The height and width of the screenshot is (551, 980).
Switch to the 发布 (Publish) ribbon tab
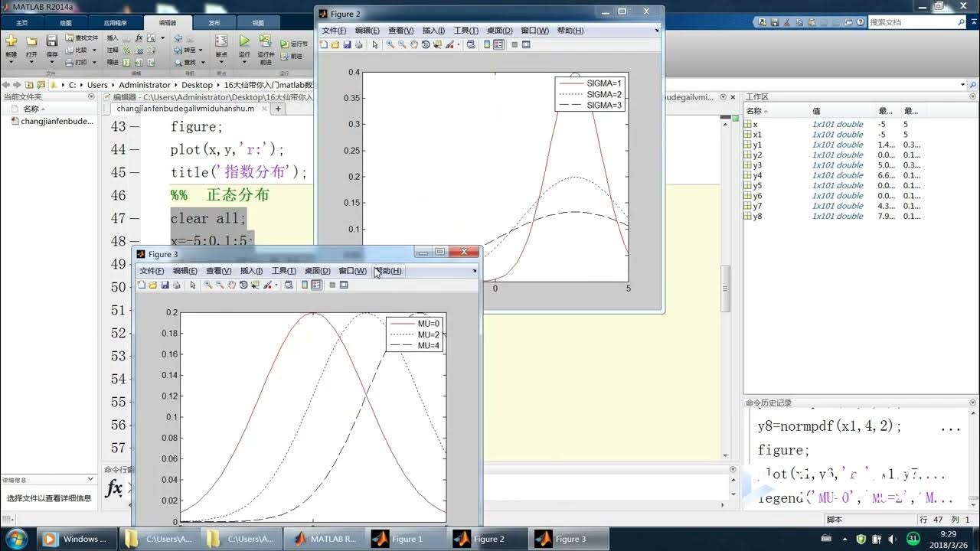[214, 23]
